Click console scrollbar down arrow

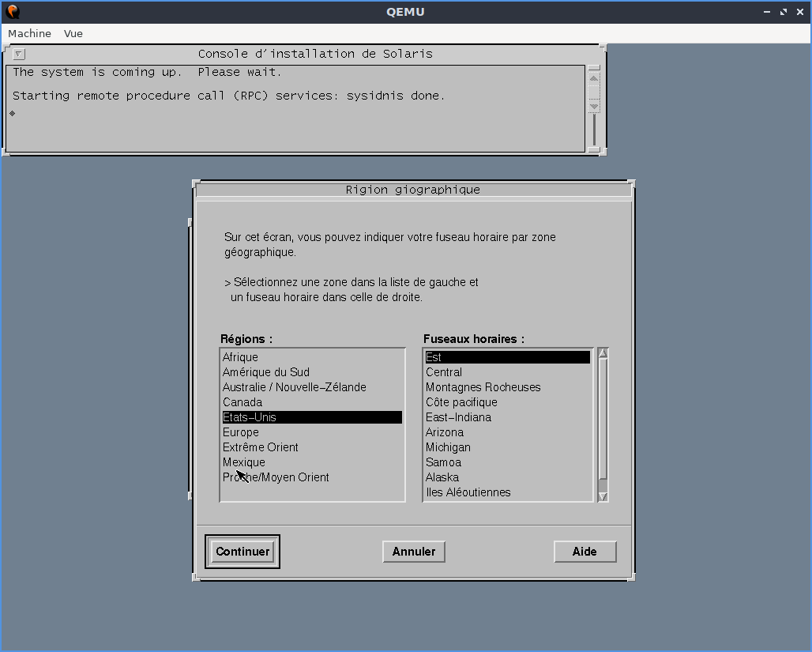[x=594, y=106]
